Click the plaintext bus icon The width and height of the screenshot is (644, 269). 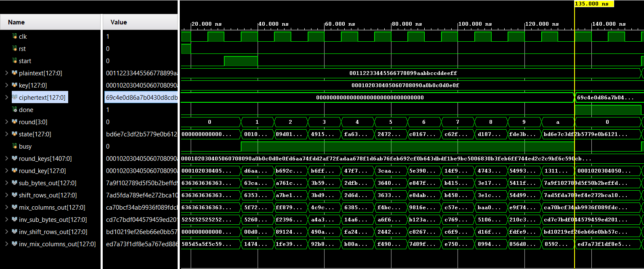click(x=15, y=73)
